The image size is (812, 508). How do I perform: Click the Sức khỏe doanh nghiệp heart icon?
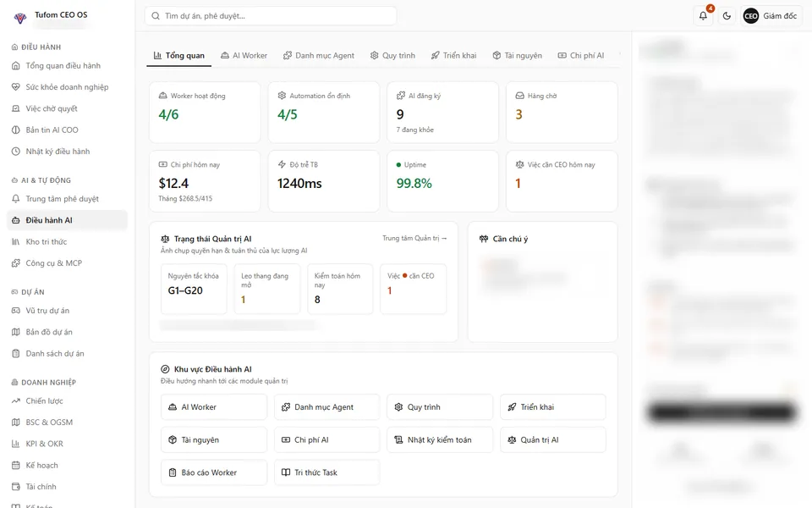pos(15,87)
